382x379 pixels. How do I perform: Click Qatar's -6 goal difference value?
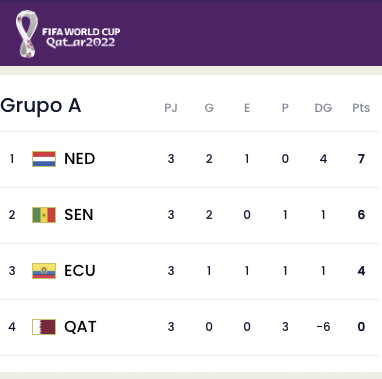coord(323,327)
